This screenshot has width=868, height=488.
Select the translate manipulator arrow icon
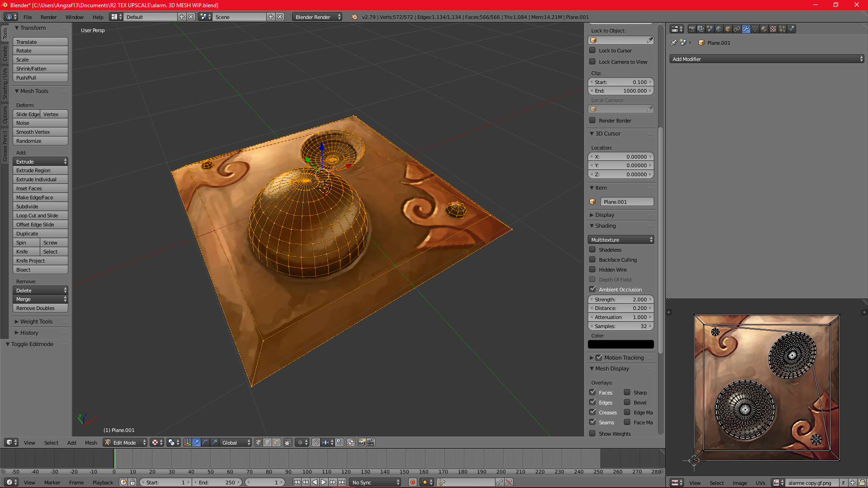pyautogui.click(x=196, y=442)
